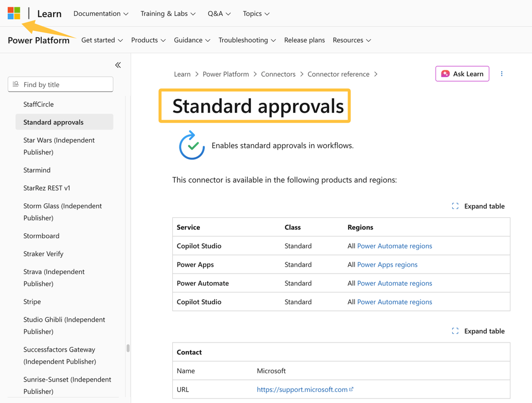
Task: Click the Microsoft logo
Action: 14,13
